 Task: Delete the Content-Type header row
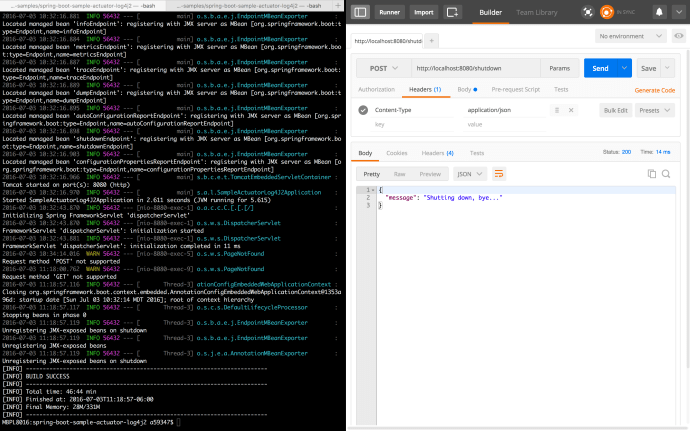572,110
